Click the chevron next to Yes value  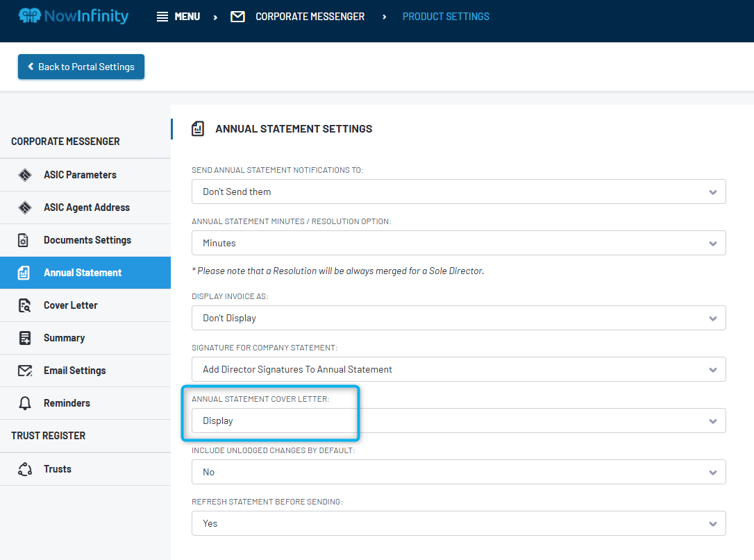(x=712, y=524)
